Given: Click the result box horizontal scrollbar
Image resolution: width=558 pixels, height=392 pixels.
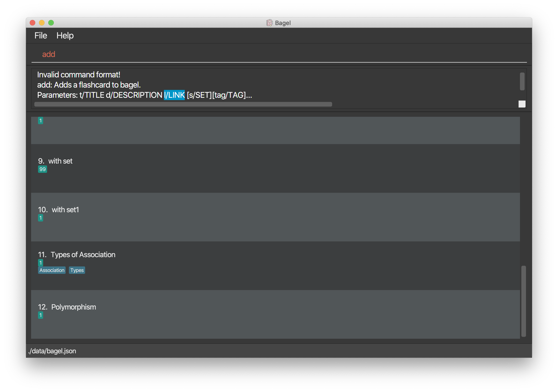Looking at the screenshot, I should point(183,104).
